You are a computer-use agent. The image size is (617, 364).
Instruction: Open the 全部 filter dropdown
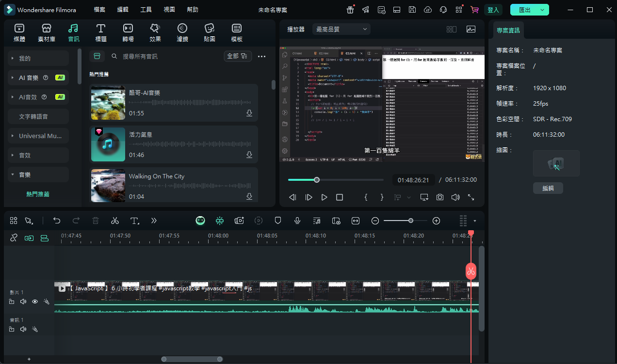(238, 56)
